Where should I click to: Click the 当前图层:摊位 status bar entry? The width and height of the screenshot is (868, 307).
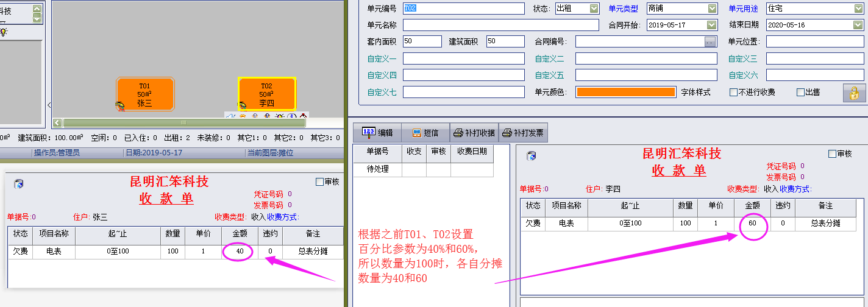[270, 153]
